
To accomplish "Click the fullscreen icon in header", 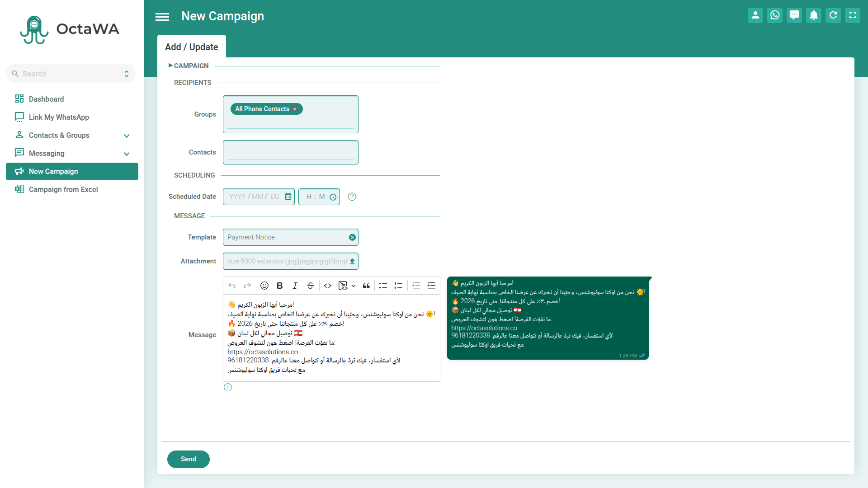I will click(x=853, y=15).
